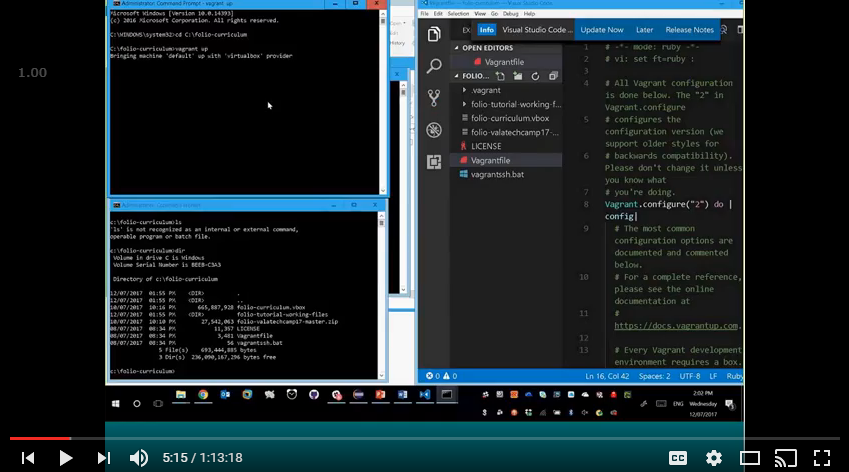
Task: Enter full screen mode
Action: tap(822, 458)
